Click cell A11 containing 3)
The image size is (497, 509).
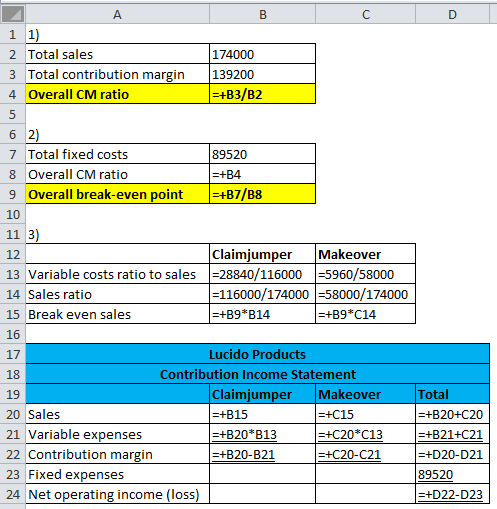coord(118,234)
